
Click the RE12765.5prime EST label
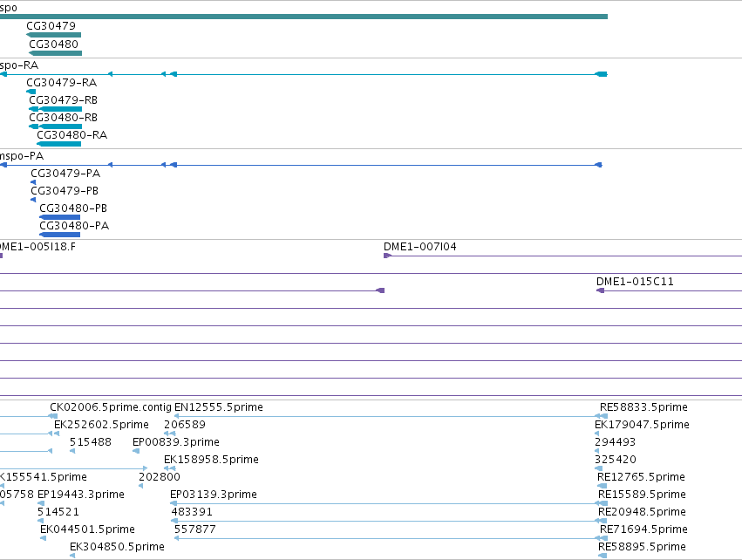point(641,477)
